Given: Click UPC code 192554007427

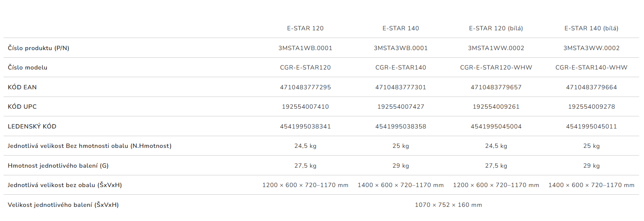Looking at the screenshot, I should coord(400,107).
